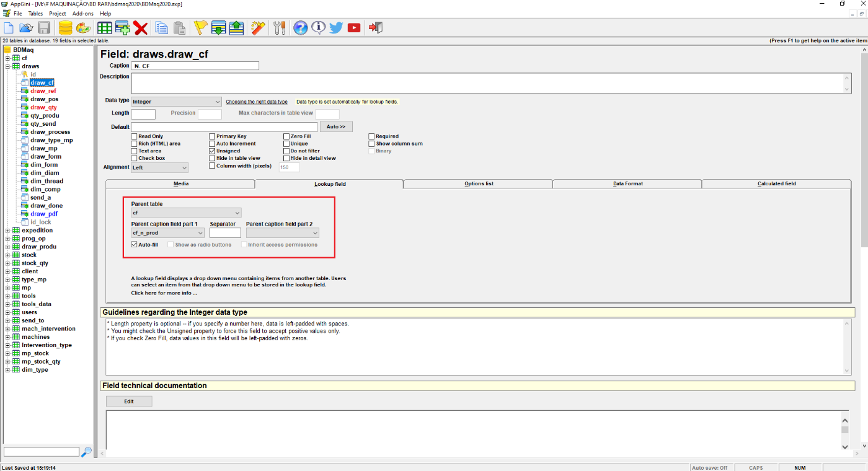Save project using the floppy disk icon
This screenshot has width=868, height=471.
click(44, 27)
